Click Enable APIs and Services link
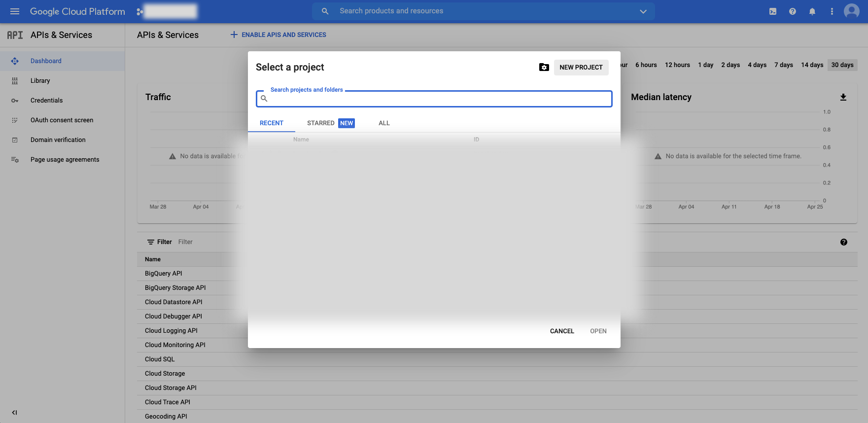Screen dimensions: 868x423 click(284, 35)
